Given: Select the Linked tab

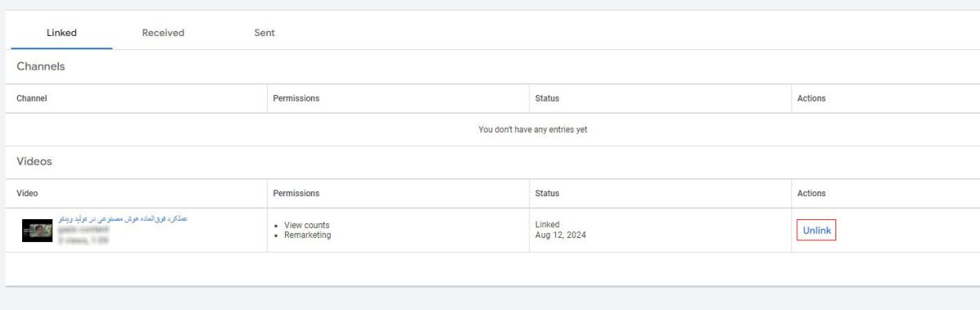Looking at the screenshot, I should point(61,33).
